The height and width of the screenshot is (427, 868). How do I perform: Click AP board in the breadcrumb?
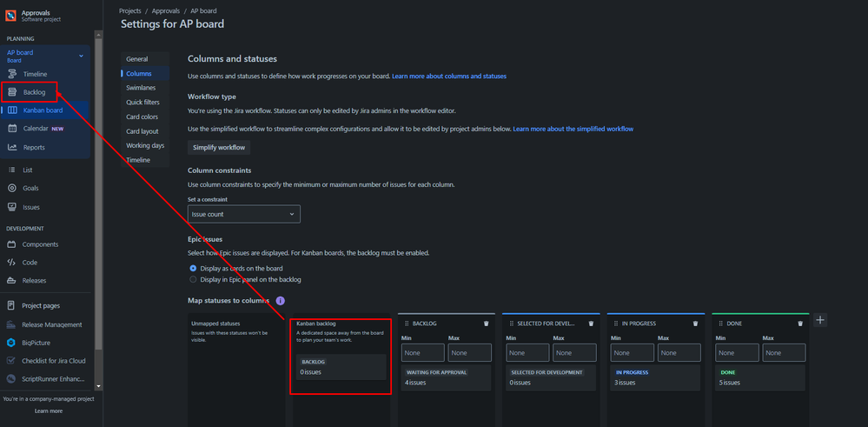[203, 10]
